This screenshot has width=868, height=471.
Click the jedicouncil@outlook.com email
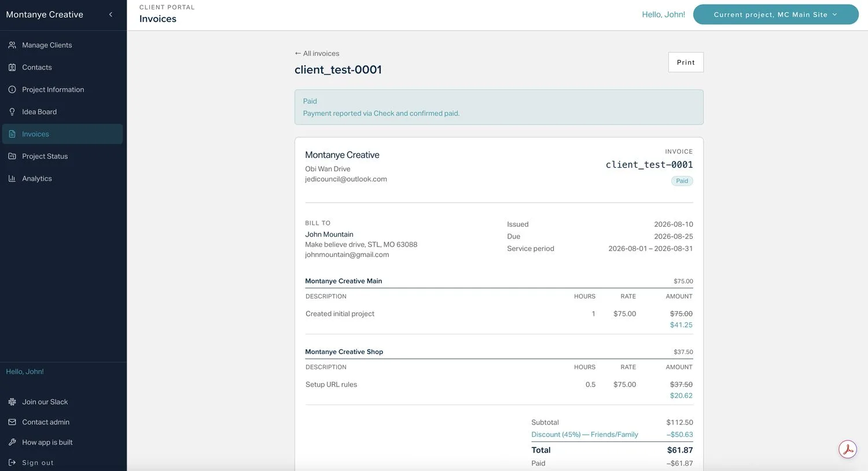[346, 179]
